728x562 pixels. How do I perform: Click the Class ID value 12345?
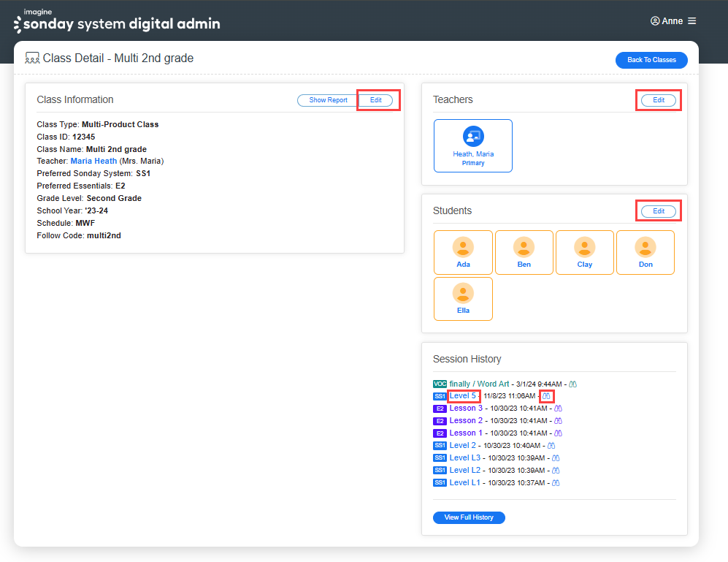tap(83, 137)
